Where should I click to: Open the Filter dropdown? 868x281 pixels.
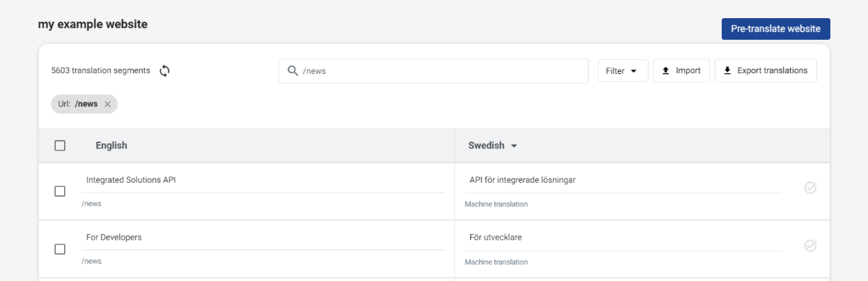623,71
